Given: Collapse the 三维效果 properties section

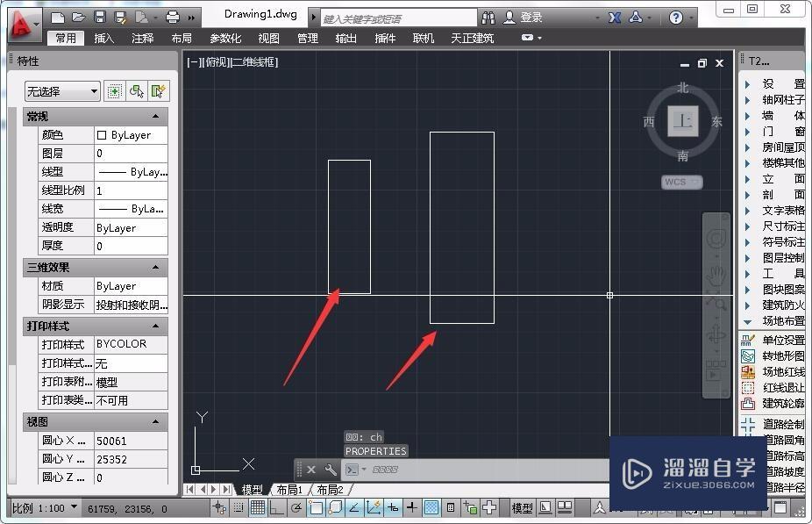Looking at the screenshot, I should coord(155,268).
